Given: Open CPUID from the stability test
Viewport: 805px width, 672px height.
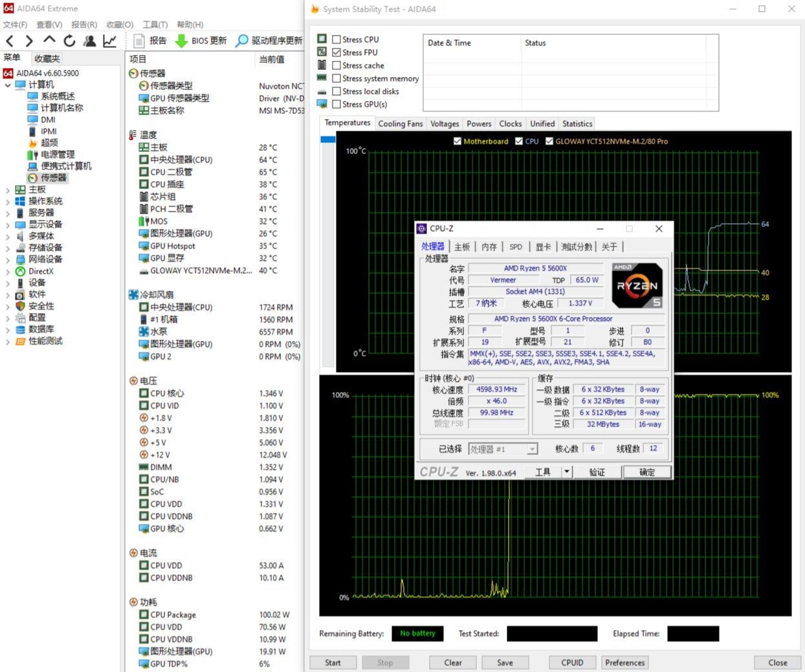Looking at the screenshot, I should (573, 662).
